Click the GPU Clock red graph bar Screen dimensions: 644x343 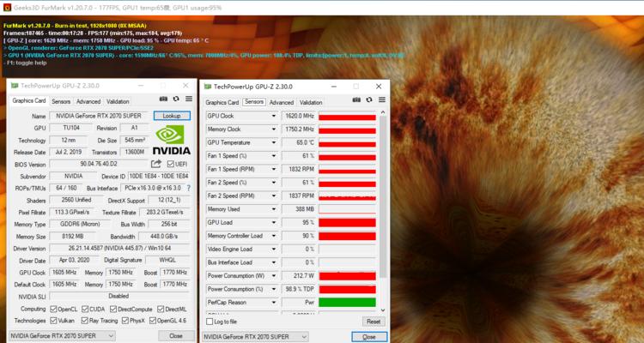pyautogui.click(x=348, y=116)
